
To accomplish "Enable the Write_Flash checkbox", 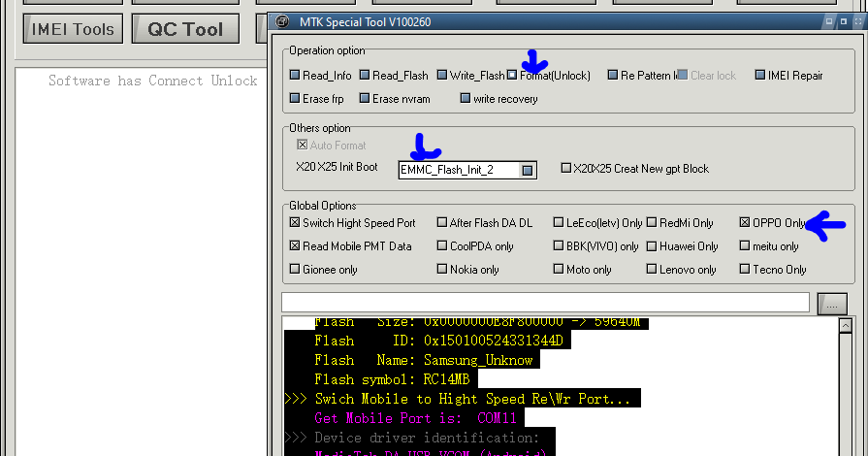I will [x=441, y=75].
